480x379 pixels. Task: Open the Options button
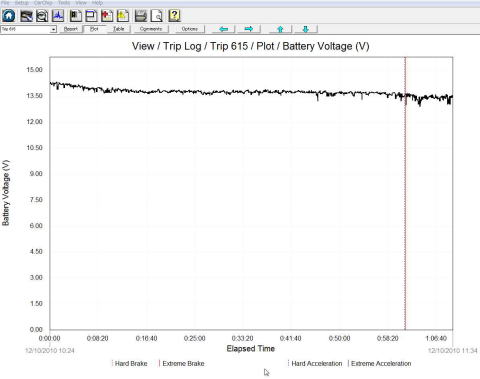point(190,29)
